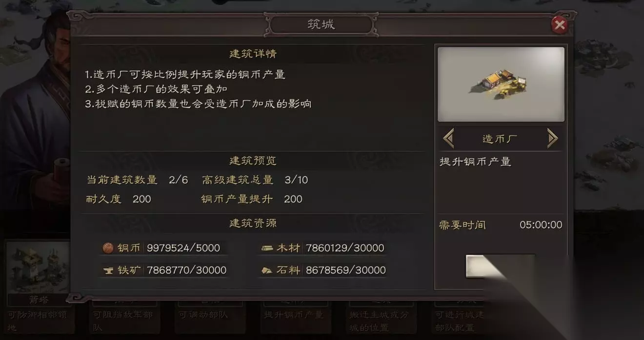The width and height of the screenshot is (644, 340).
Task: Click the copper coin icon beside 铜币
Action: tap(108, 248)
